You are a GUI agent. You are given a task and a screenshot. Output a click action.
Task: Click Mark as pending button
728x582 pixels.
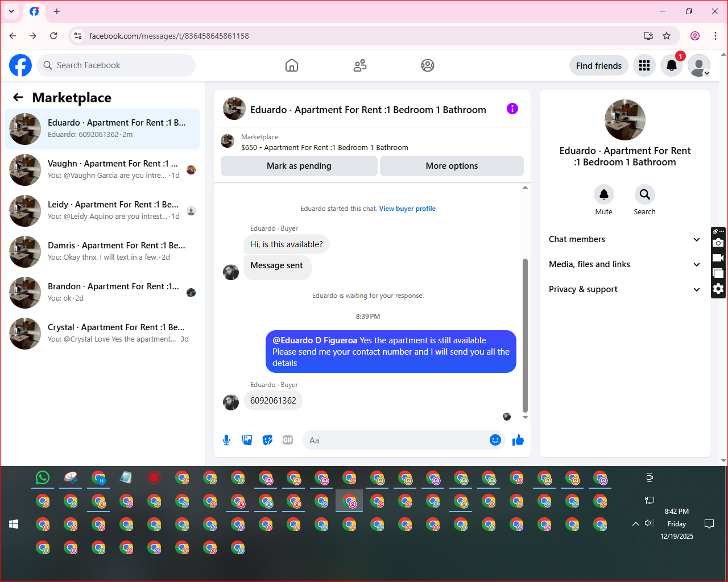[299, 166]
